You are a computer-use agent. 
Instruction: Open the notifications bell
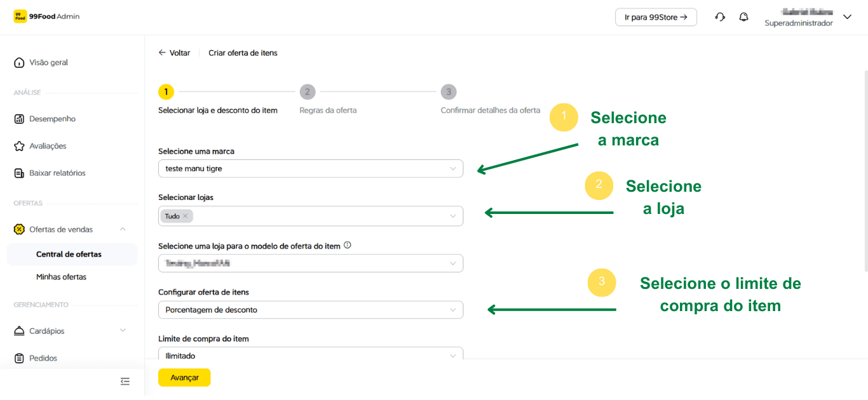click(x=743, y=17)
